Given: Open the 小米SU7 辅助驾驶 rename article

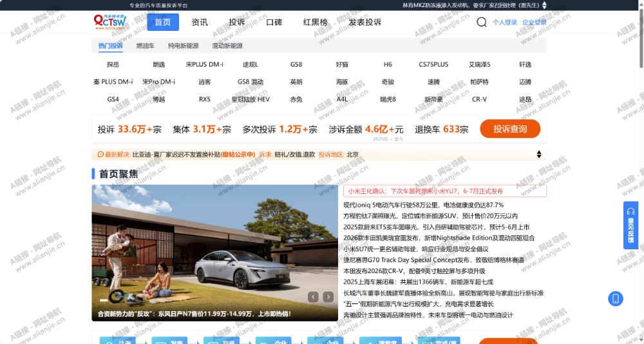Looking at the screenshot, I should coord(415,249).
